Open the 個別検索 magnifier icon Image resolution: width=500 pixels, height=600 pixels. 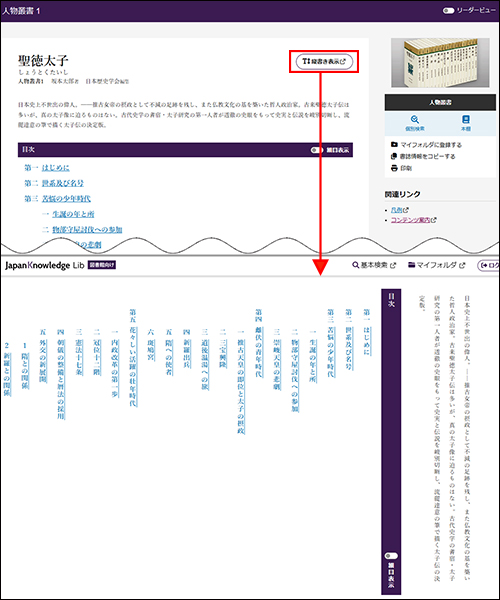(x=415, y=119)
